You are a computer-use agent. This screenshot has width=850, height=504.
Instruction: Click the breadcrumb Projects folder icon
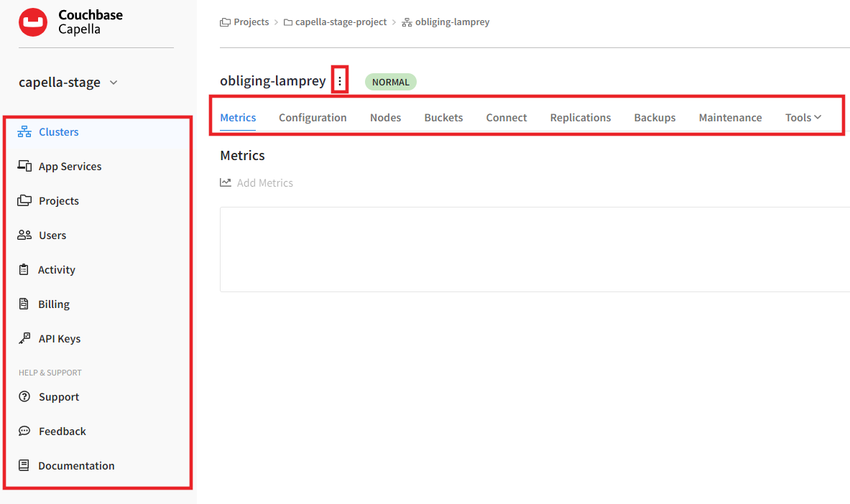click(x=225, y=22)
